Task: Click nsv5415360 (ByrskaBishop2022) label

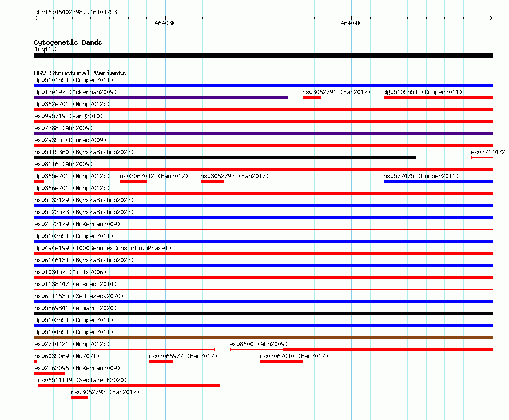Action: (84, 152)
